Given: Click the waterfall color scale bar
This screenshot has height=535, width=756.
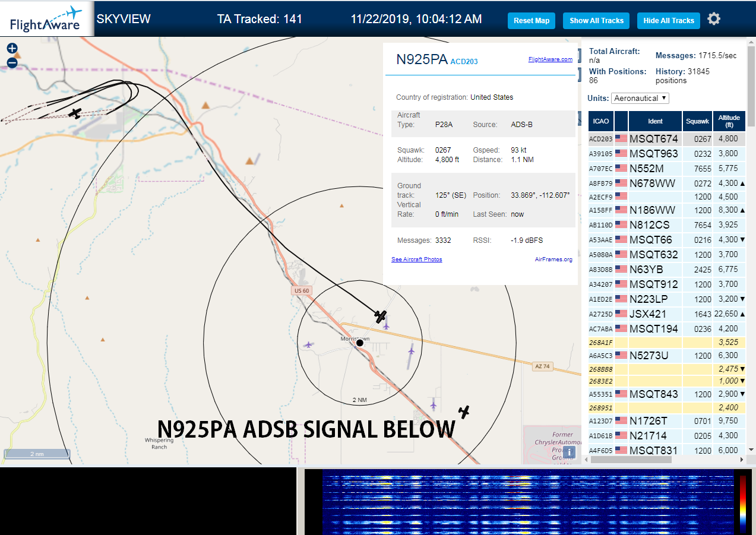Looking at the screenshot, I should [742, 503].
